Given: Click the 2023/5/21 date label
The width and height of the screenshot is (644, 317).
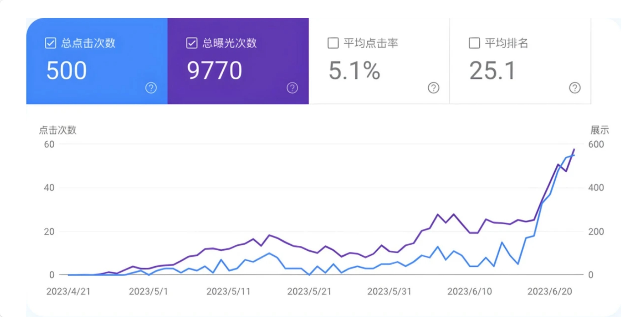Looking at the screenshot, I should (309, 291).
